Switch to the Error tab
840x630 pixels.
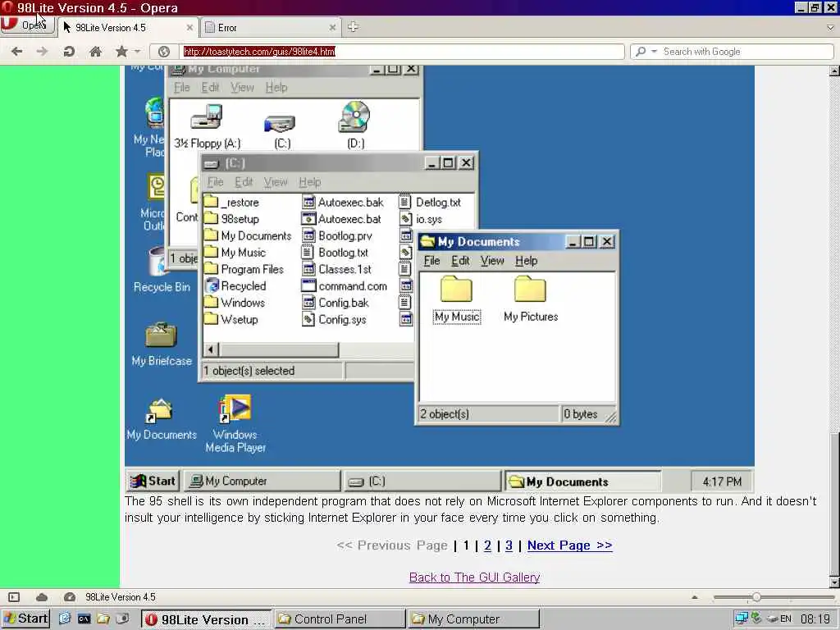(270, 27)
